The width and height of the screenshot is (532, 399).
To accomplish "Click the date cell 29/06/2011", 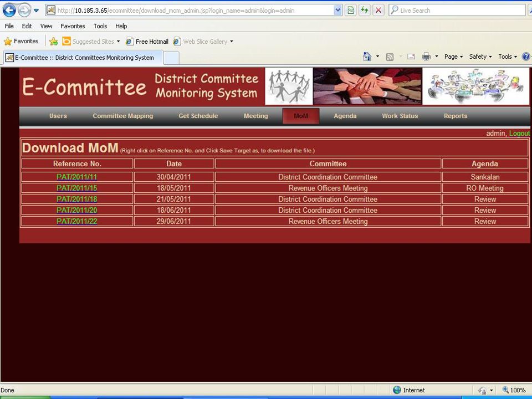I will (173, 221).
